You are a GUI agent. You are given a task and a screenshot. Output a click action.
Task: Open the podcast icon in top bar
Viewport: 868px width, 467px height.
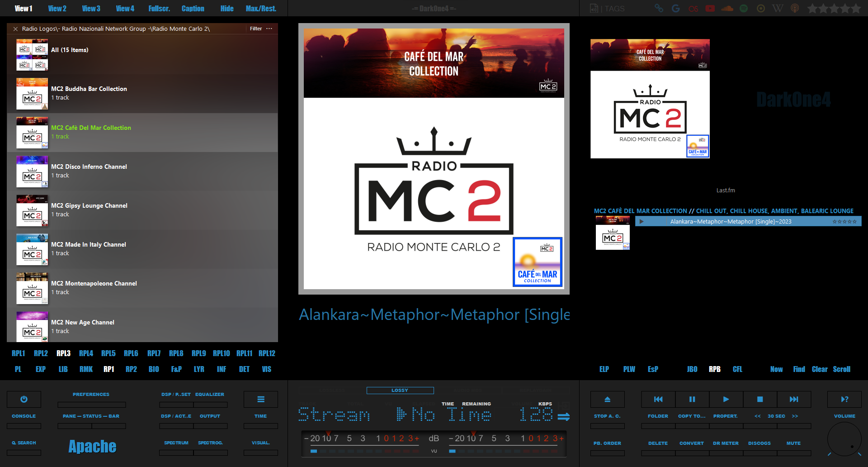tap(795, 8)
